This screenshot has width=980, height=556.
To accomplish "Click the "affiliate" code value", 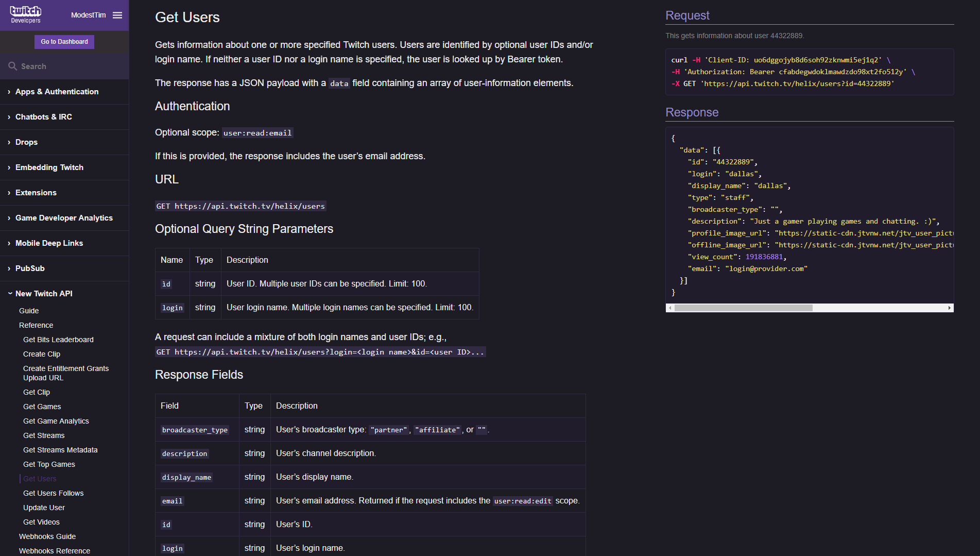I will (437, 430).
